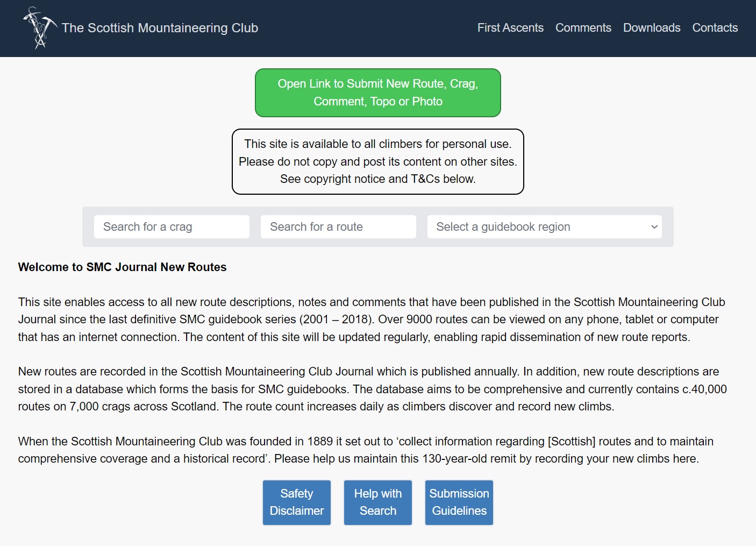Viewport: 756px width, 546px height.
Task: Click the 'Welcome to SMC Journal New Routes' heading
Action: tap(122, 267)
